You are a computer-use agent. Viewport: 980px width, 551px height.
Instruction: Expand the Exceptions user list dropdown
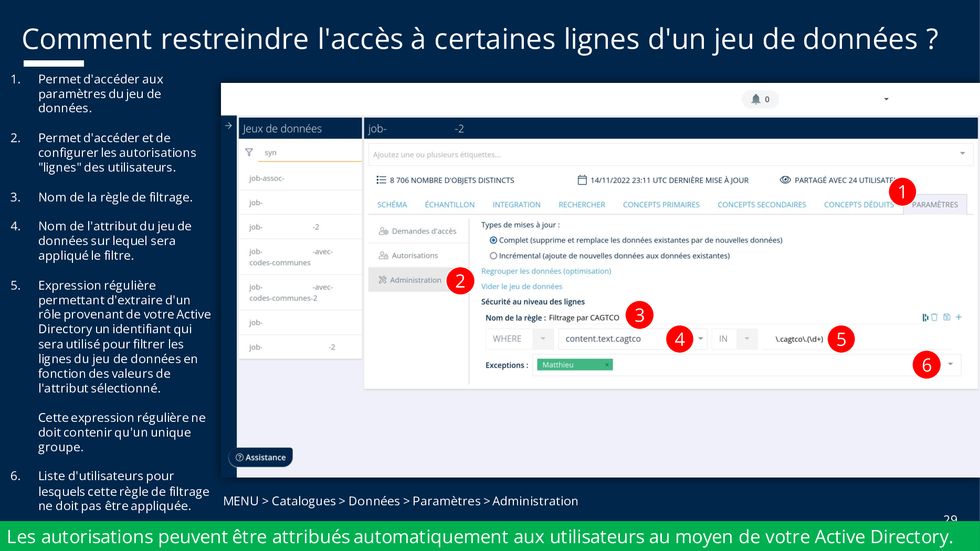tap(950, 365)
